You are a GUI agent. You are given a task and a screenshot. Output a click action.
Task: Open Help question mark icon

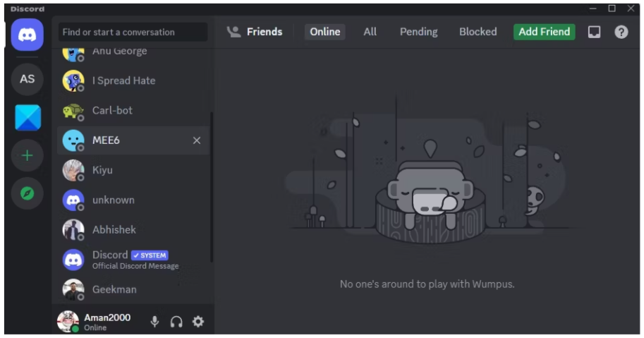coord(621,32)
